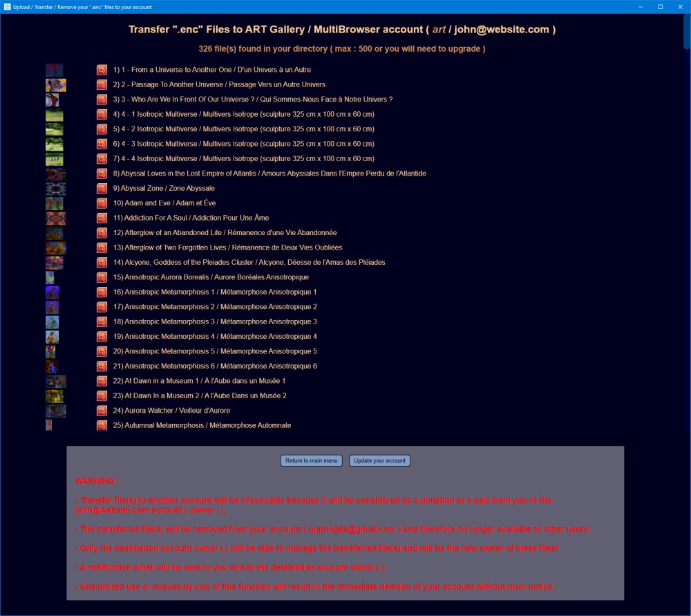Open thumbnail of 'From a Universe to Another One'
691x616 pixels.
54,70
